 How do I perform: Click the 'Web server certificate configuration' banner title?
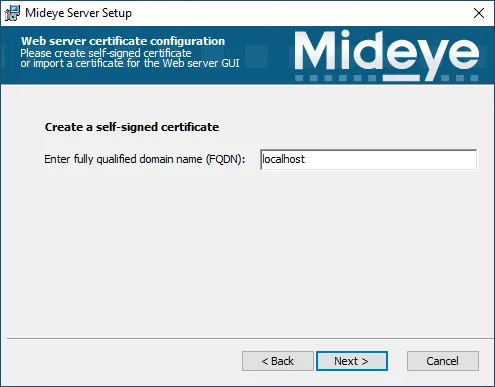tap(123, 41)
